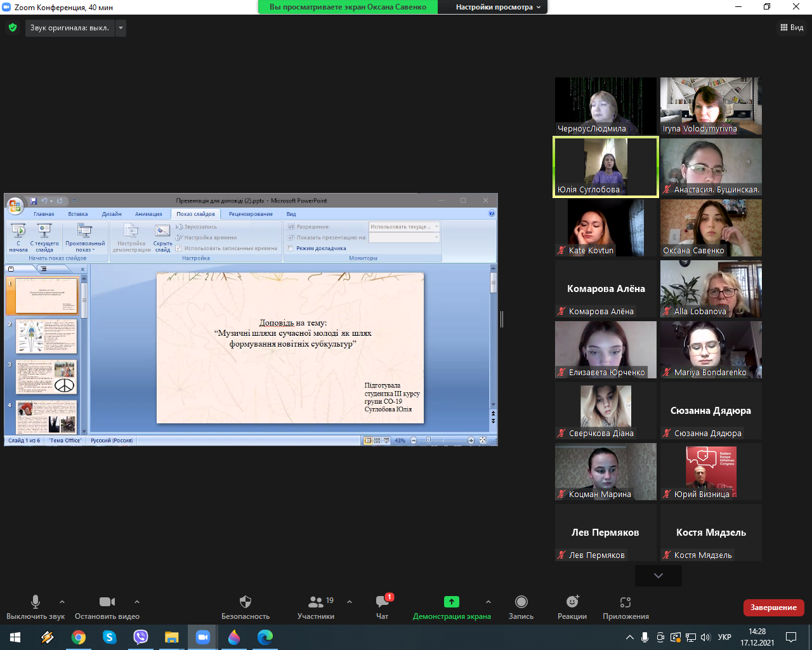Click the Slide Show view status icon

tap(386, 441)
